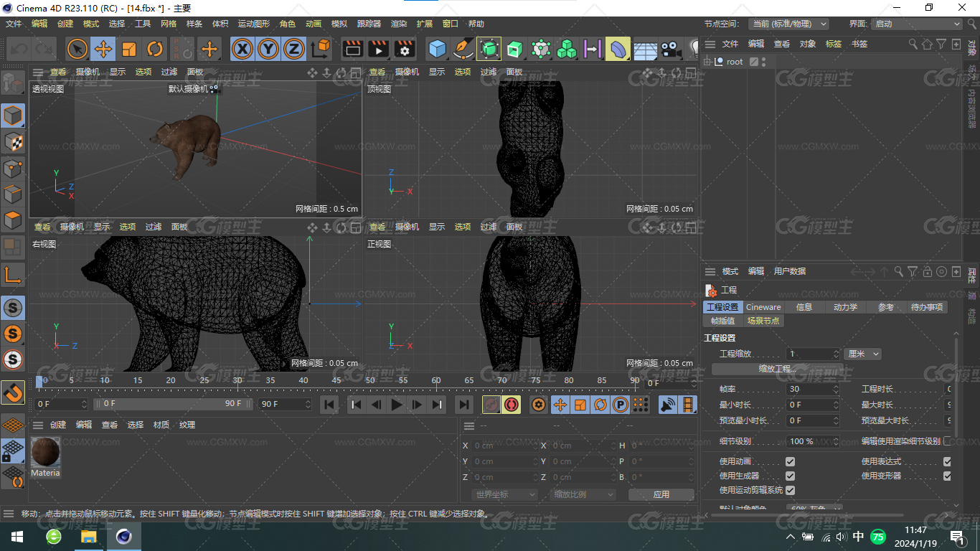Switch to the Cineware tab
This screenshot has height=551, width=980.
(763, 307)
